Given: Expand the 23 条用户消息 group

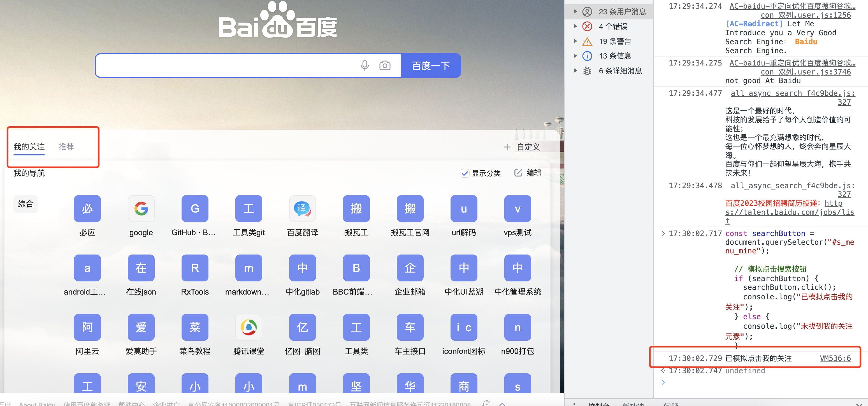Looking at the screenshot, I should click(575, 11).
